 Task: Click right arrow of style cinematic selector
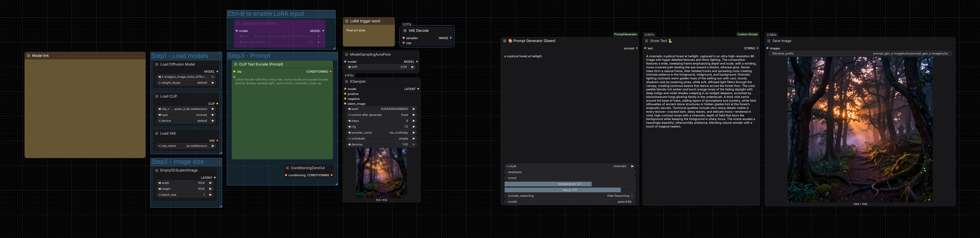(x=632, y=166)
